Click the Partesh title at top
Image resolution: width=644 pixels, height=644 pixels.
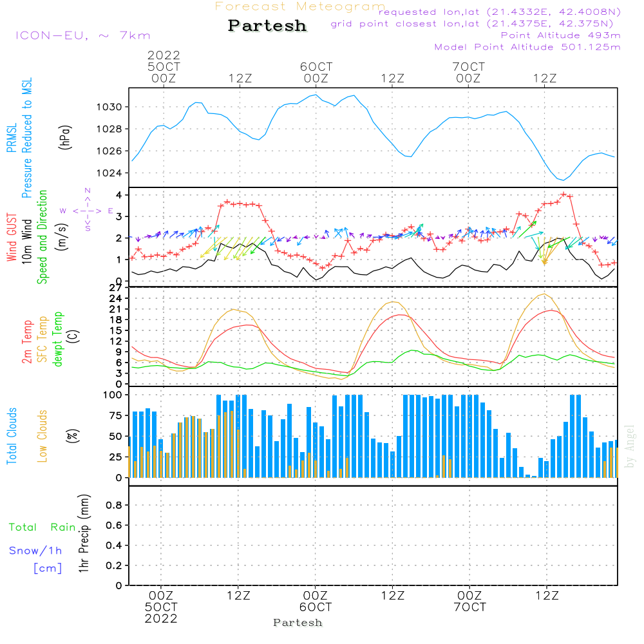[267, 26]
